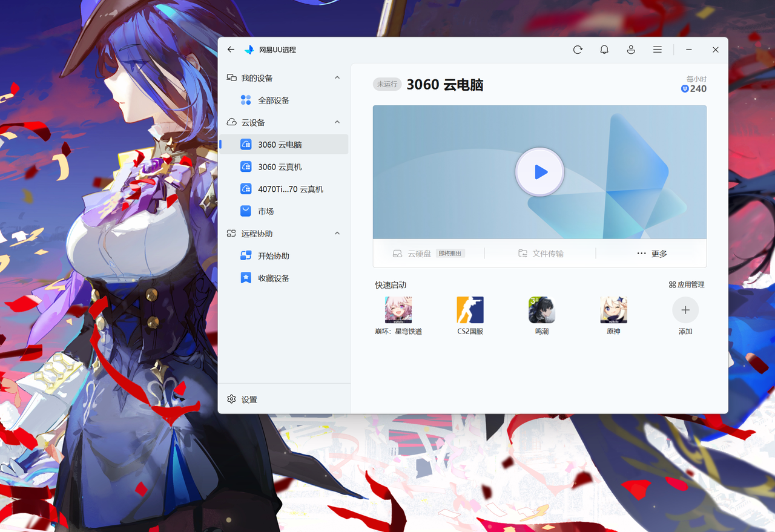Go back with the arrow icon

click(x=231, y=50)
